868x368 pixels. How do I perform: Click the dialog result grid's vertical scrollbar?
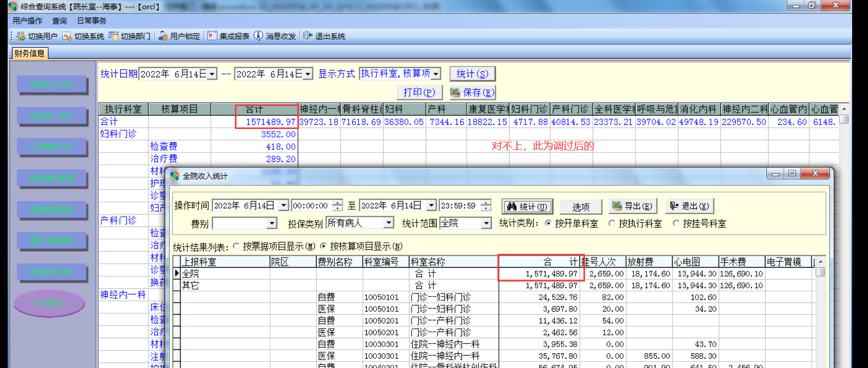pyautogui.click(x=820, y=312)
